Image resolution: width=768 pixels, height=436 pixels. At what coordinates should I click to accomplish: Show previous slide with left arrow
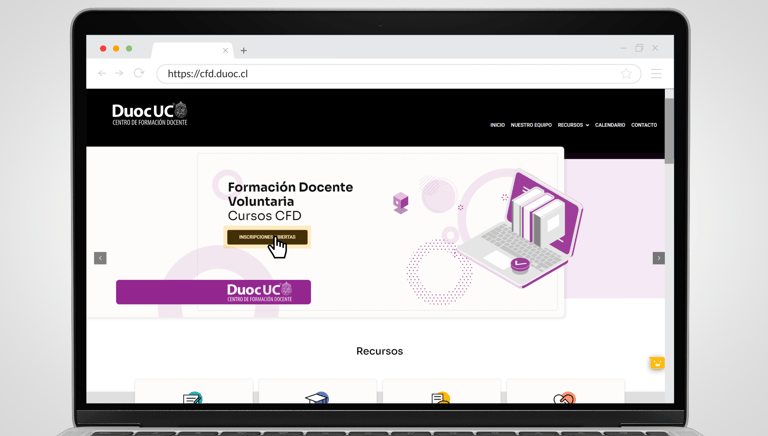100,258
